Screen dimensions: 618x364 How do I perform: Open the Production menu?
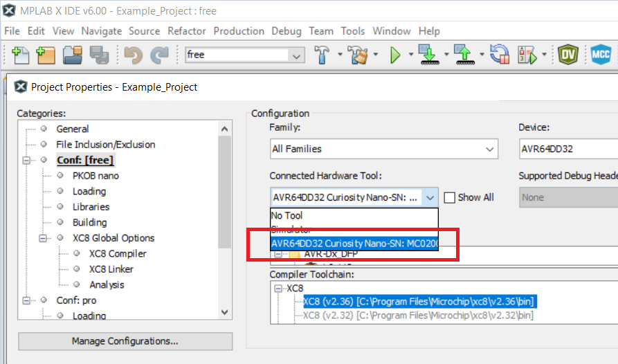click(239, 31)
